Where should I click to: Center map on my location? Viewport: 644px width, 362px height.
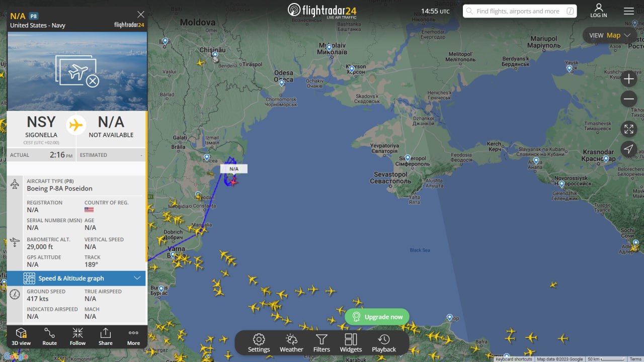629,149
